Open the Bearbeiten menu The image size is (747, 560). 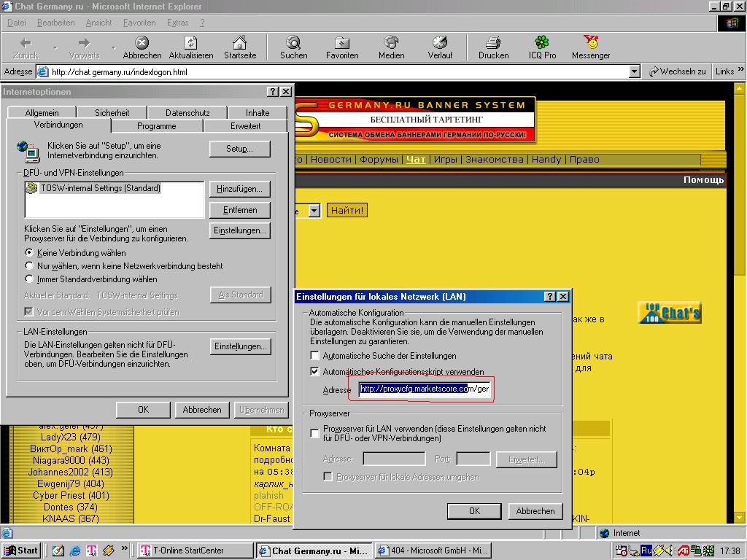pos(55,23)
